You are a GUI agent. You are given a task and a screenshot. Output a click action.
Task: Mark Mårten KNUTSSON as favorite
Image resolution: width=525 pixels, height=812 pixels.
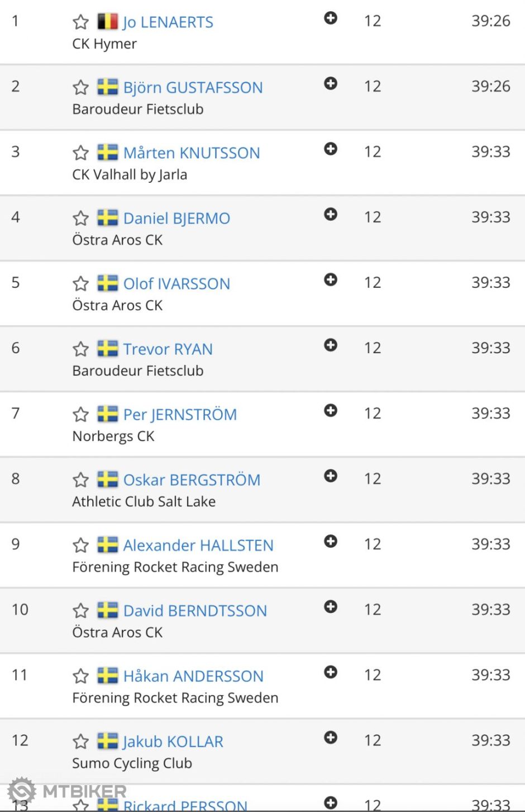81,153
